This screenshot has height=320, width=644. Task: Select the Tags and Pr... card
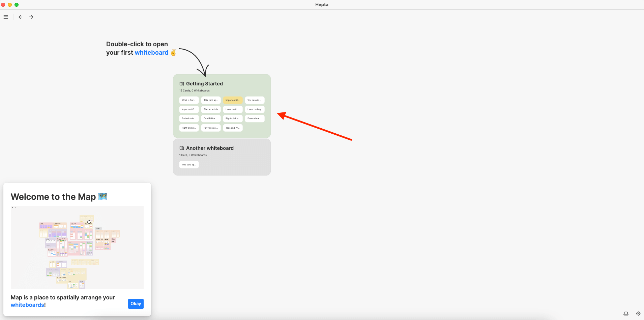click(x=233, y=128)
